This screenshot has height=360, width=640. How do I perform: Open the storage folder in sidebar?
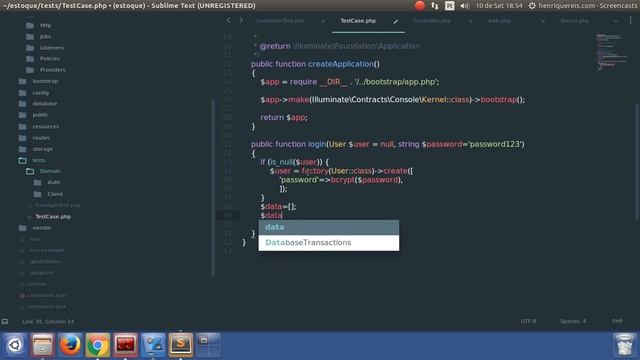(x=42, y=149)
